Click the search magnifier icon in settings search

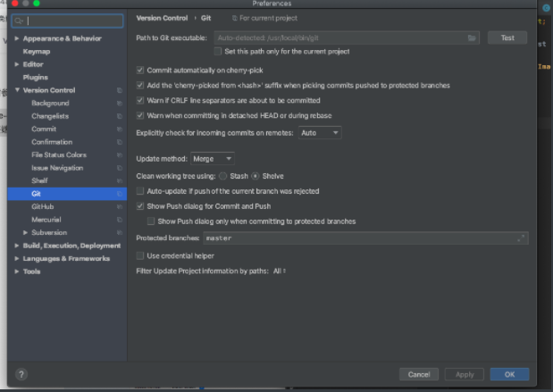[x=19, y=21]
